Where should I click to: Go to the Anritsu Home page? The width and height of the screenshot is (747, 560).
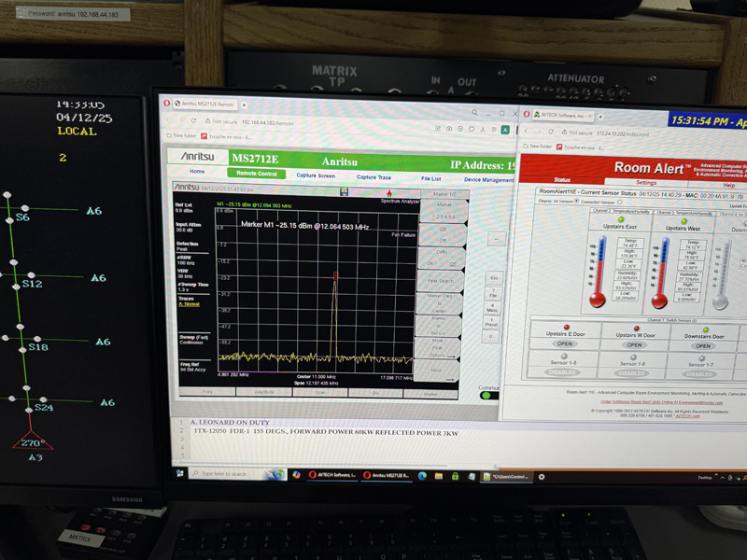[x=197, y=171]
